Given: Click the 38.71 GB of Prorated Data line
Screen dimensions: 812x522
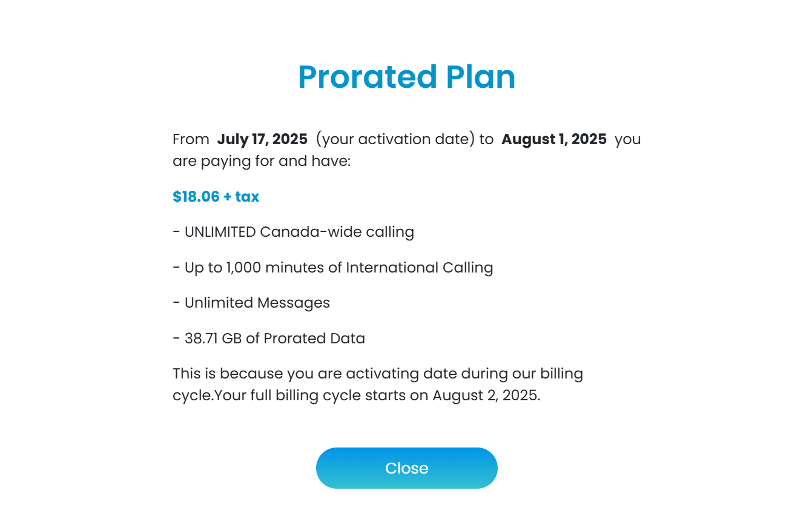Looking at the screenshot, I should (269, 339).
